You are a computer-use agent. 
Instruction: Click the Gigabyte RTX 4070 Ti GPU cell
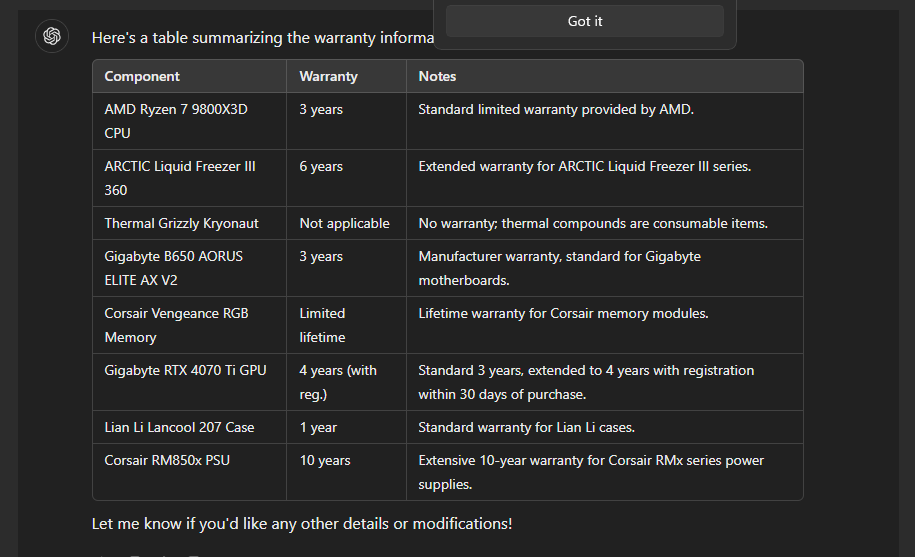[190, 382]
